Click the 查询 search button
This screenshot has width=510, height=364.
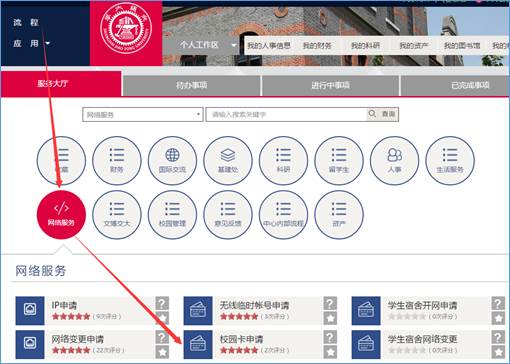click(382, 114)
